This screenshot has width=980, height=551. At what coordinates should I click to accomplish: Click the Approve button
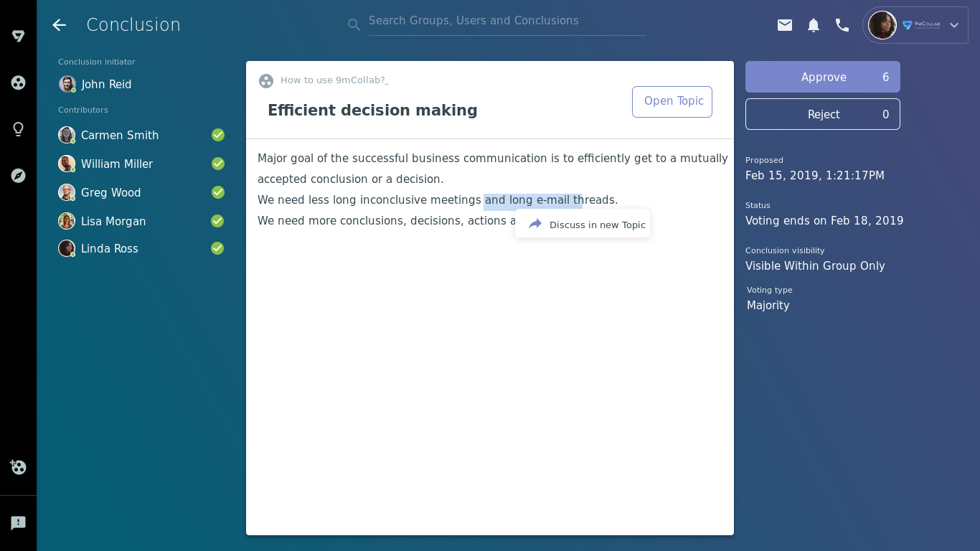coord(822,77)
